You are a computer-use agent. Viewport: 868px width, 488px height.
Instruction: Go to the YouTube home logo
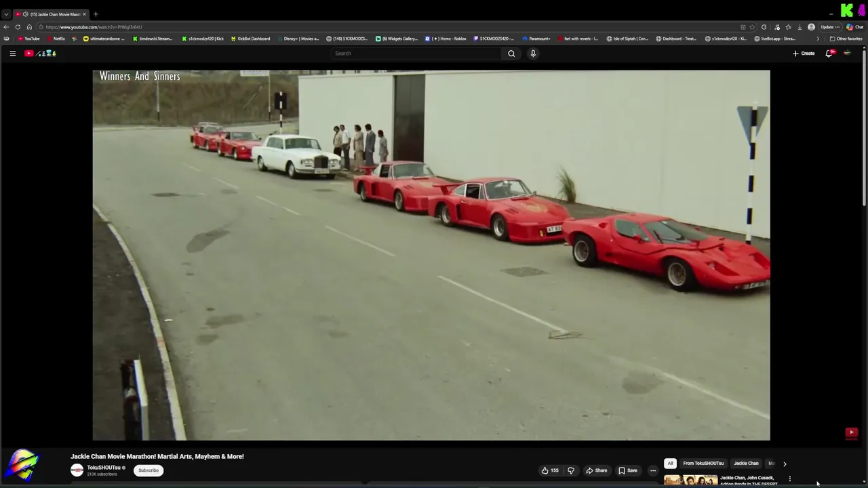pyautogui.click(x=40, y=54)
